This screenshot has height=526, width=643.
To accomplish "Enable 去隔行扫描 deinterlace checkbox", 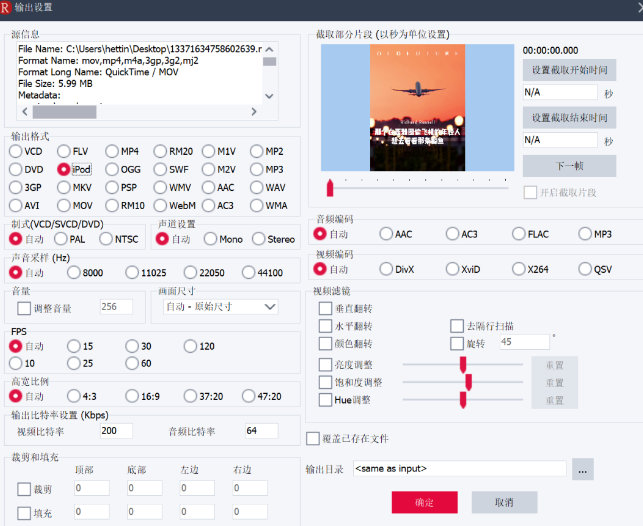I will [457, 326].
